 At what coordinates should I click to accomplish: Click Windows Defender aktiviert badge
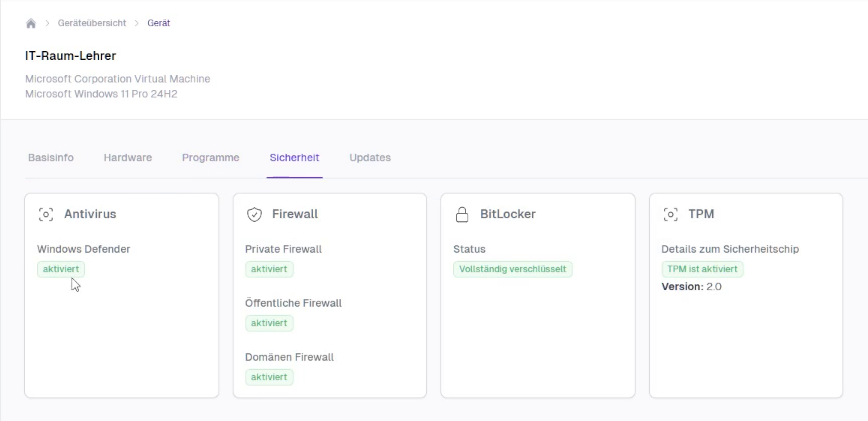point(61,270)
